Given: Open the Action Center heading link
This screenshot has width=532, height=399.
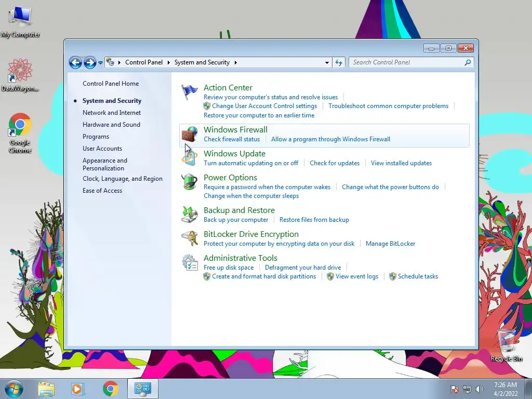Looking at the screenshot, I should point(228,87).
